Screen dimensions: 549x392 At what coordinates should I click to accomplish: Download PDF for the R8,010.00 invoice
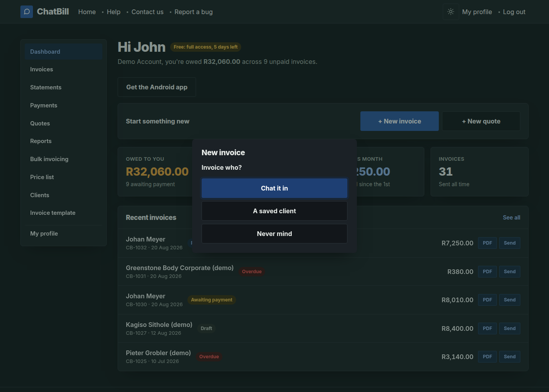pyautogui.click(x=487, y=300)
